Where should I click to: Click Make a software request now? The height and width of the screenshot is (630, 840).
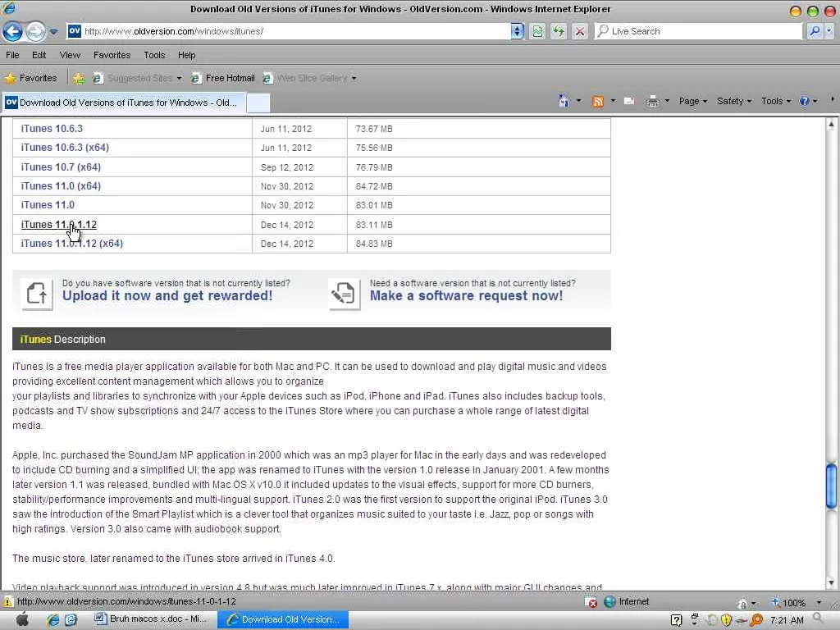pos(466,295)
